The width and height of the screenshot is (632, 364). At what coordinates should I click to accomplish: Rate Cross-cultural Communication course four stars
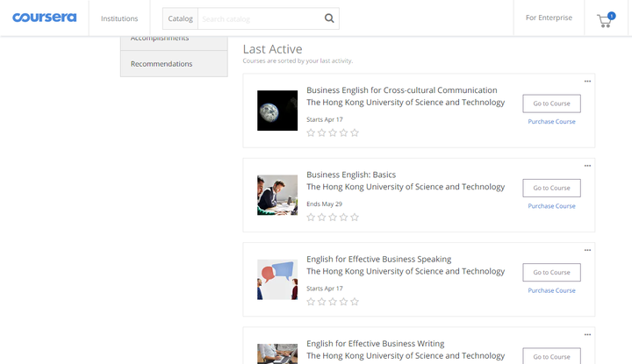pyautogui.click(x=343, y=132)
